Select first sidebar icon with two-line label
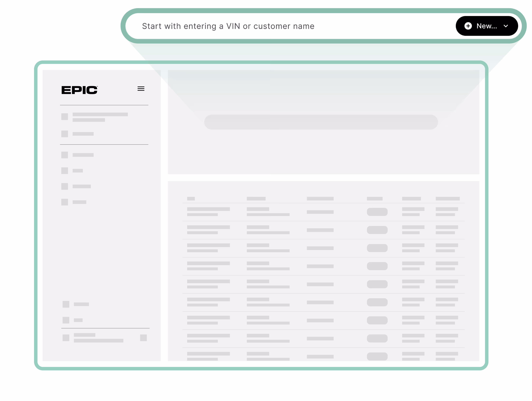The image size is (532, 401). (x=65, y=117)
